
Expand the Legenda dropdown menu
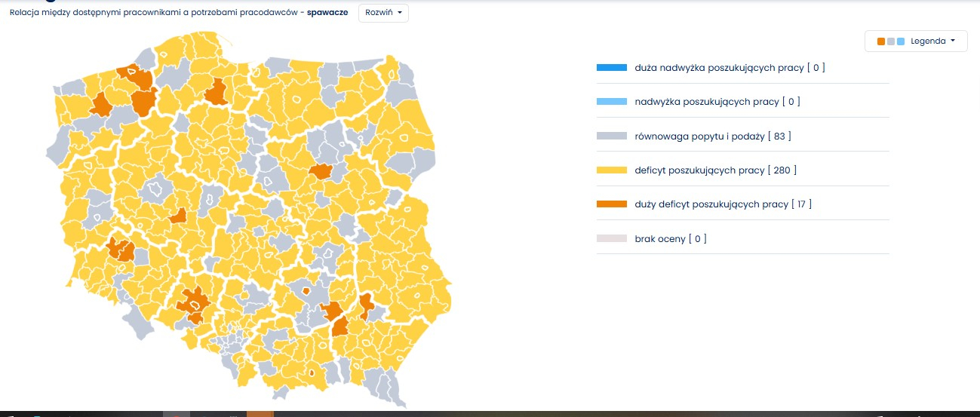coord(916,41)
